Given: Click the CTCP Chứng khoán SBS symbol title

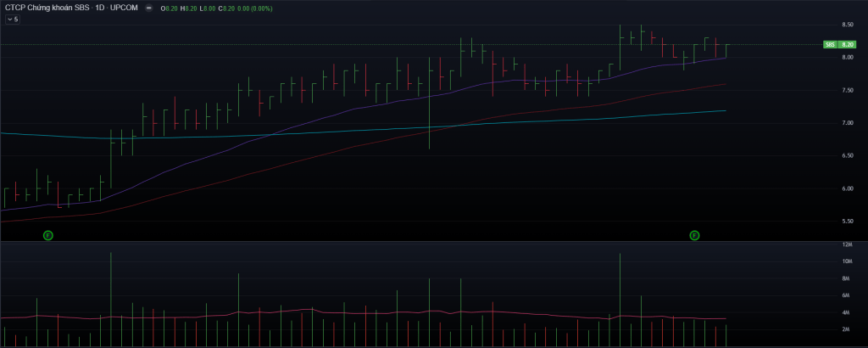Looking at the screenshot, I should tap(47, 8).
